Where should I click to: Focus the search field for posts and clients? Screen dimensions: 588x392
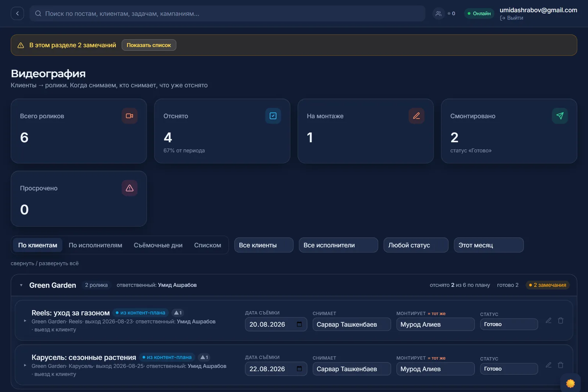(227, 14)
